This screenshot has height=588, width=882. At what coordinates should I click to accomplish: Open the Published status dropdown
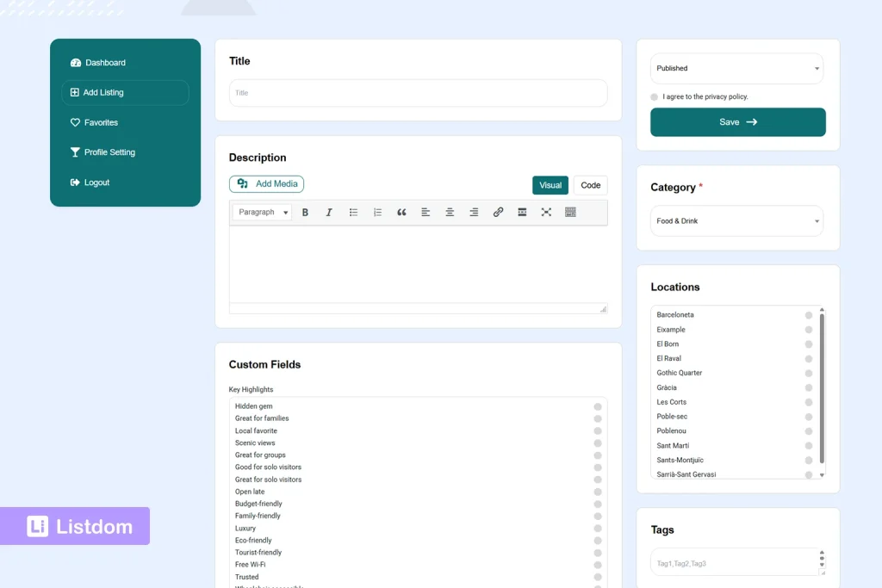pos(736,68)
